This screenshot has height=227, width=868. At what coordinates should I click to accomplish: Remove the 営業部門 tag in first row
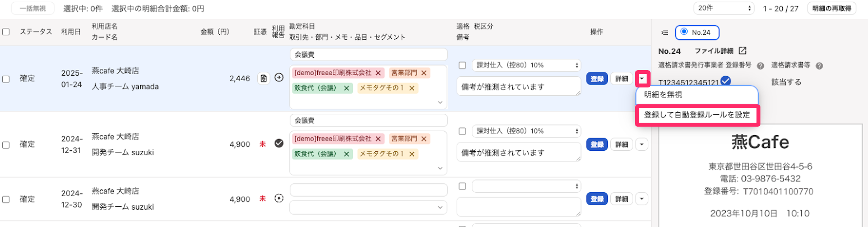pos(424,73)
